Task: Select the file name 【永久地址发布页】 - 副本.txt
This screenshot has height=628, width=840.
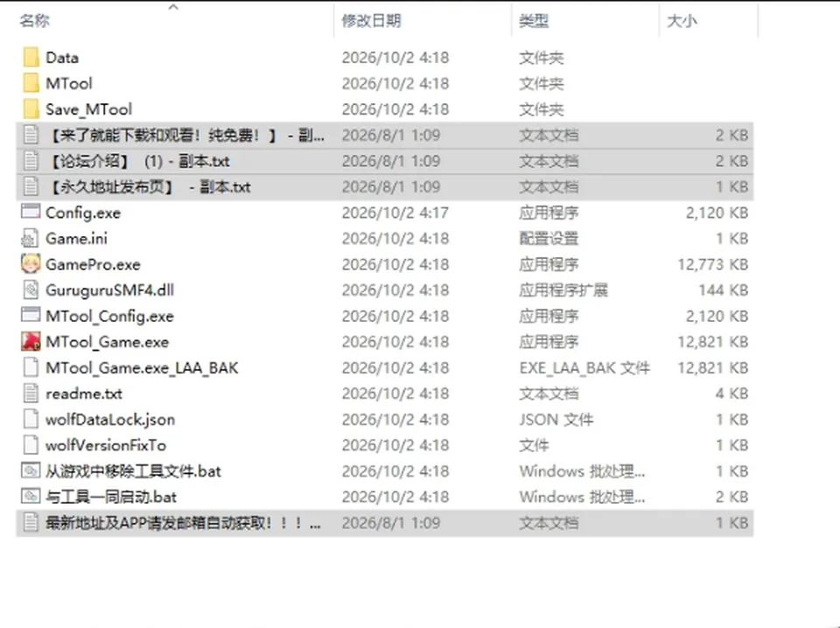Action: 149,186
